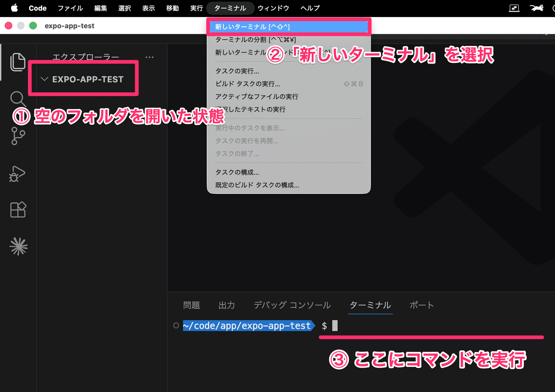Select タスクの実行... menu entry
This screenshot has width=555, height=392.
pyautogui.click(x=289, y=71)
